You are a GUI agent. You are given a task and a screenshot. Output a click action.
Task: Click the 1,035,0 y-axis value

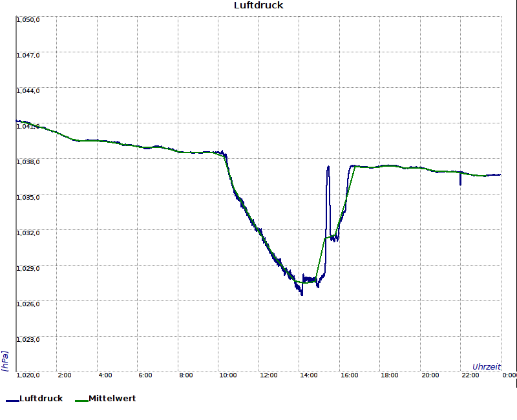[x=28, y=198]
